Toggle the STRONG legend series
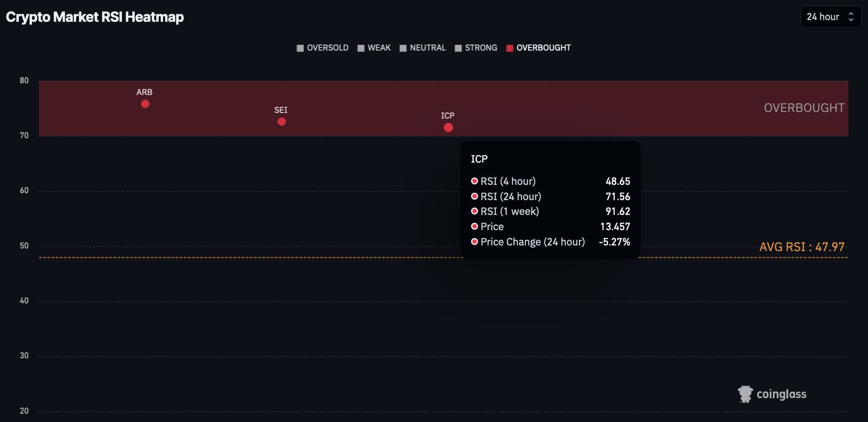The height and width of the screenshot is (422, 868). coord(476,48)
